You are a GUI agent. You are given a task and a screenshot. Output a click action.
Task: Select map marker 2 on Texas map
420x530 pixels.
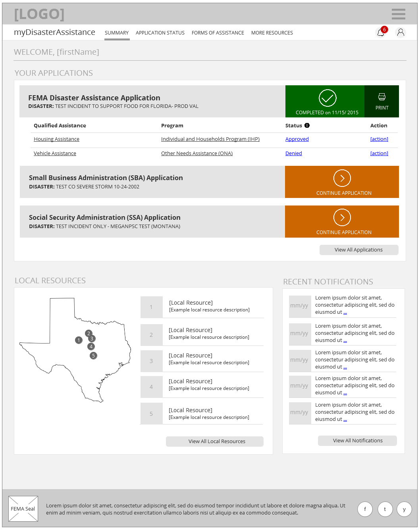(x=89, y=333)
